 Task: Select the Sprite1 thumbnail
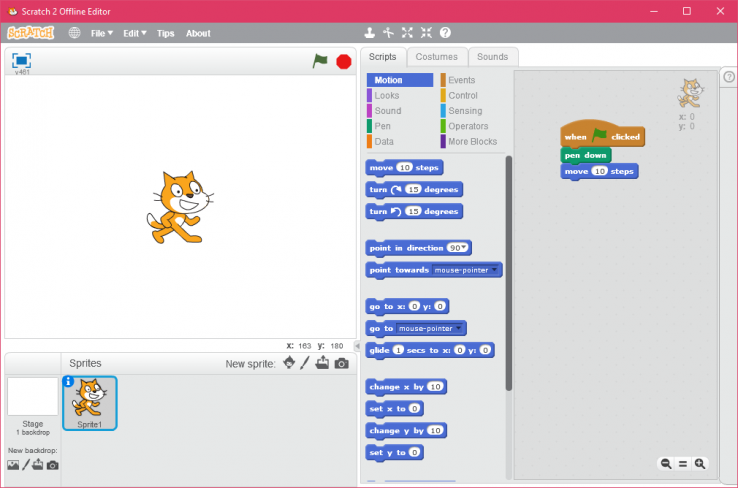tap(90, 403)
